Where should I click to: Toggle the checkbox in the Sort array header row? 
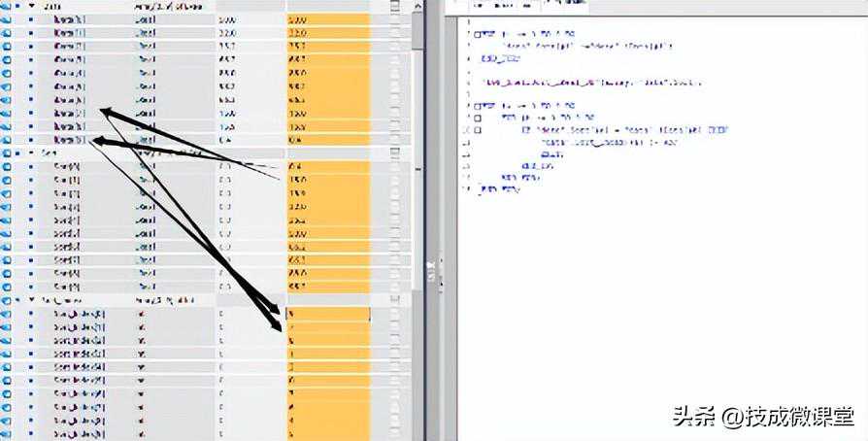pyautogui.click(x=394, y=153)
